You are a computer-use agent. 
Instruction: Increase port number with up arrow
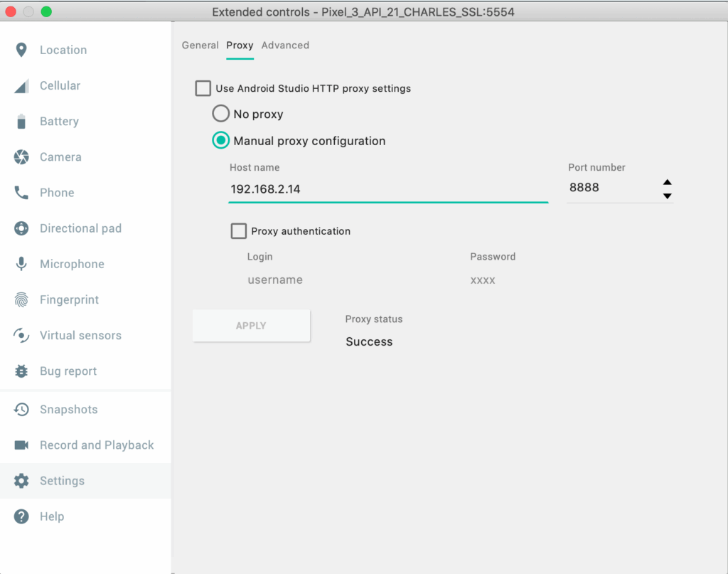pyautogui.click(x=667, y=182)
